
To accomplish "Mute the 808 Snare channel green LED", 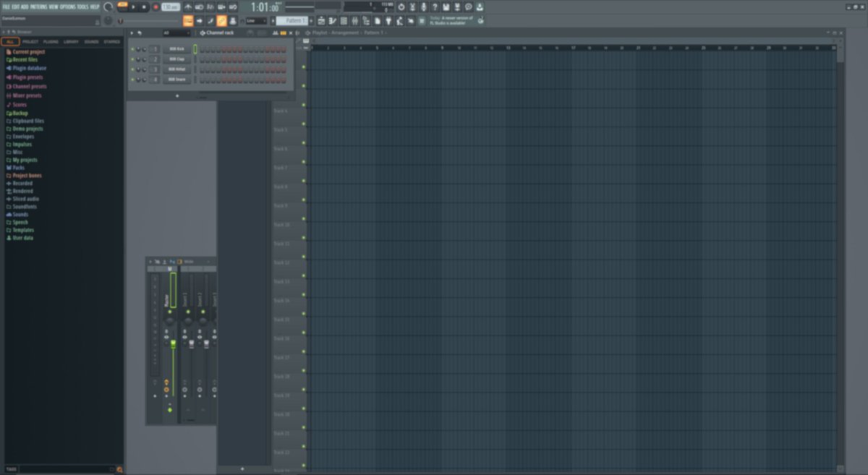I will click(132, 80).
